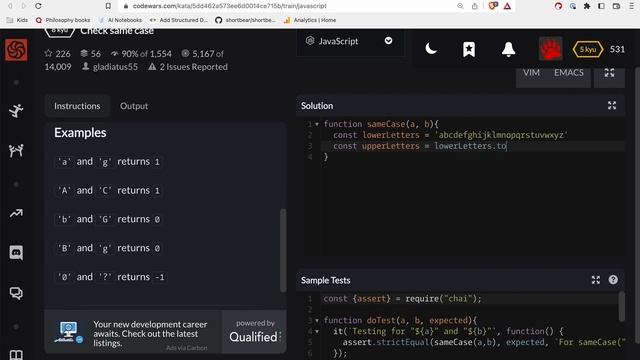
Task: Click the instructions panel scrollbar
Action: pos(283,250)
